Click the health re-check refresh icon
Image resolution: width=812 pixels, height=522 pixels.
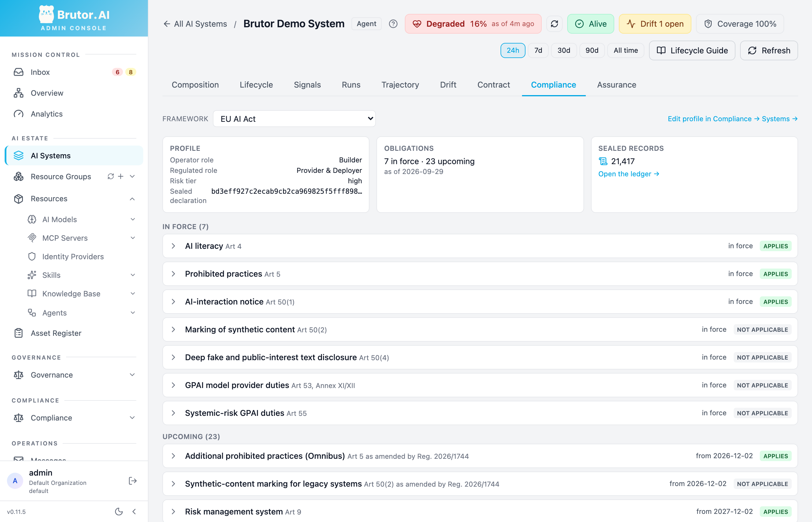(554, 24)
